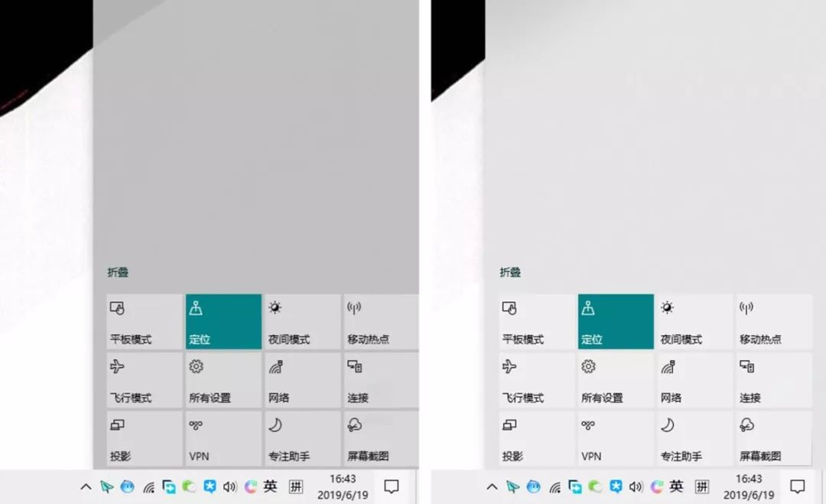
Task: Launch 屏幕截图 in darker gray panel
Action: (x=381, y=439)
